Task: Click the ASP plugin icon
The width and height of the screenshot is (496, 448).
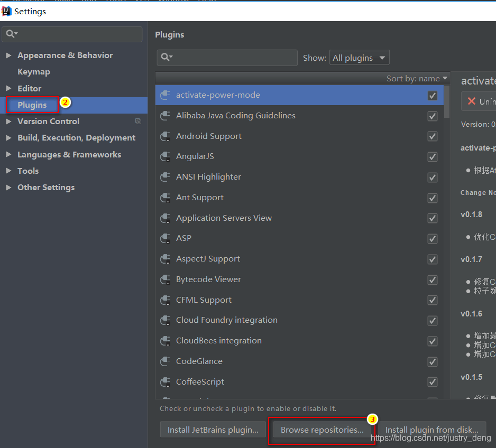Action: pyautogui.click(x=165, y=238)
